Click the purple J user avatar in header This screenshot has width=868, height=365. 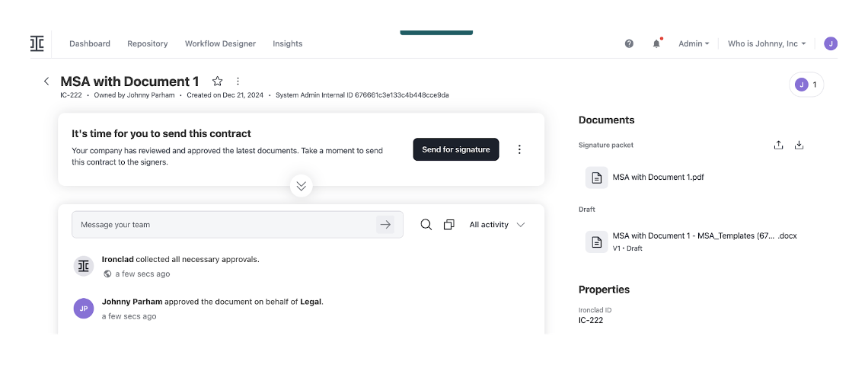[831, 43]
